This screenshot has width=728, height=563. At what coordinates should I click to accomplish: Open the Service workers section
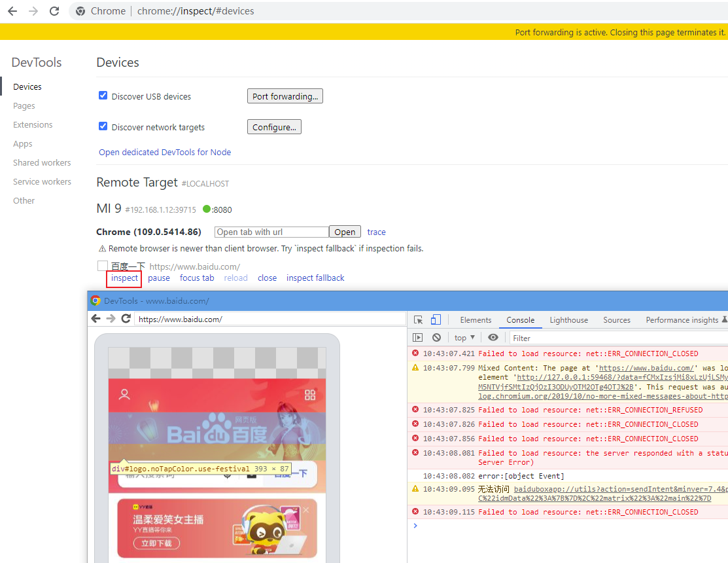click(x=43, y=181)
